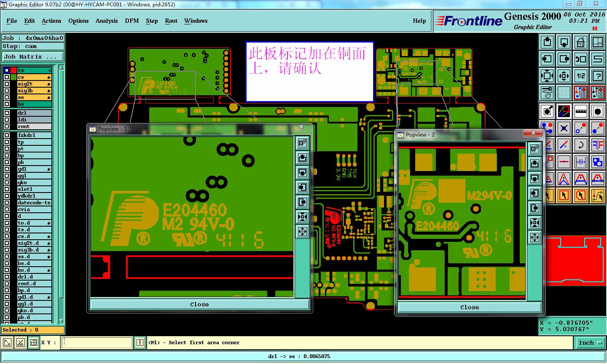Click the orange rectangle select arrow icon
Viewport: 607px width, 364px height.
(564, 195)
